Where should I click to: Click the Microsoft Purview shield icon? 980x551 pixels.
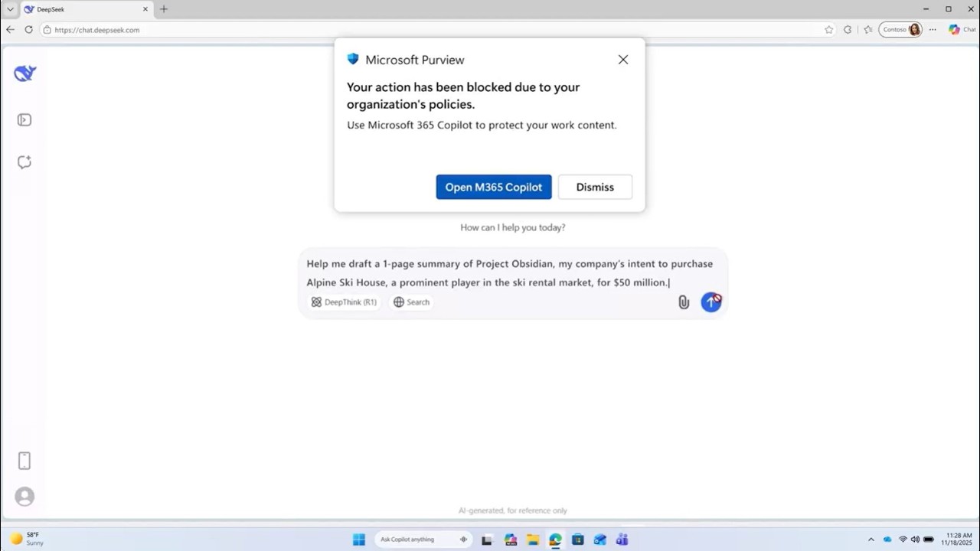tap(353, 59)
